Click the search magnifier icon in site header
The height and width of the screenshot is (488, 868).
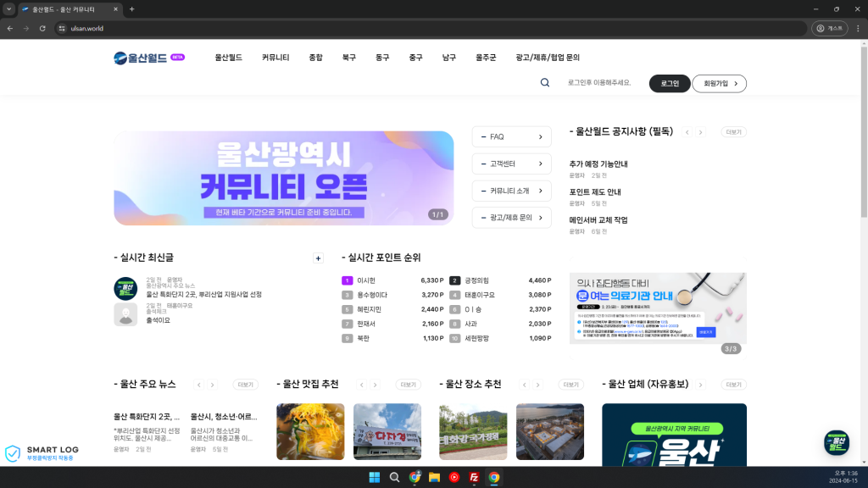pos(545,83)
